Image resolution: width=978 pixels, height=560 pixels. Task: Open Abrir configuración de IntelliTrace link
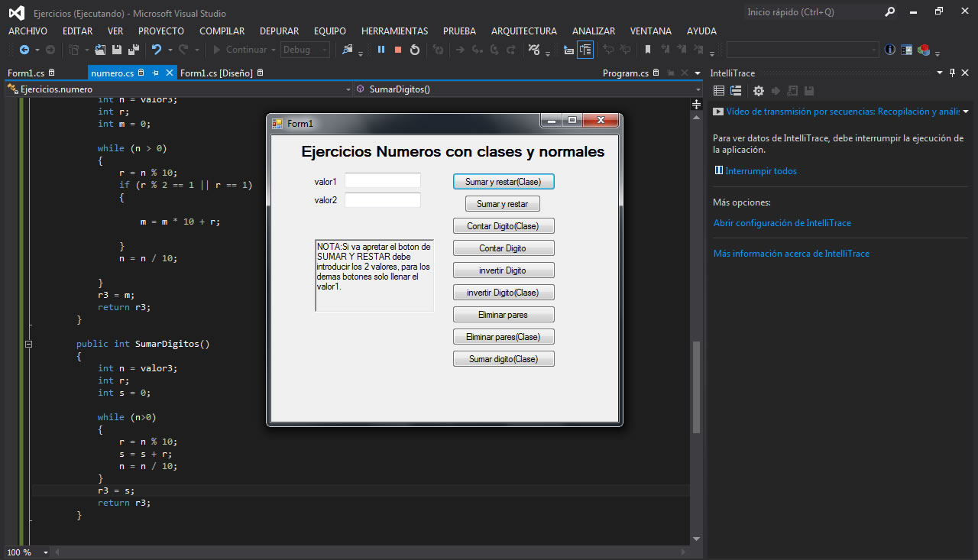coord(782,223)
